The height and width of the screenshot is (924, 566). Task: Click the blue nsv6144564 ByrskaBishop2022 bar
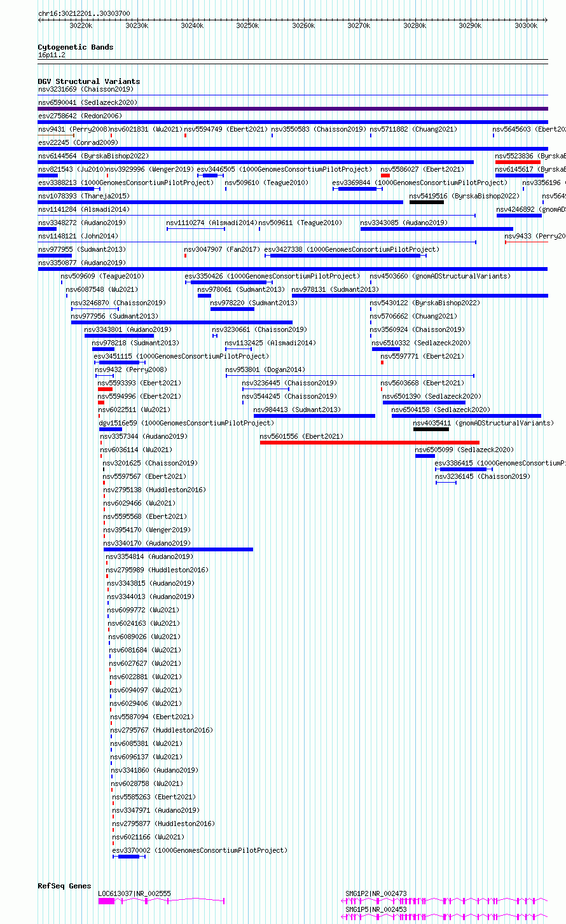[x=256, y=162]
